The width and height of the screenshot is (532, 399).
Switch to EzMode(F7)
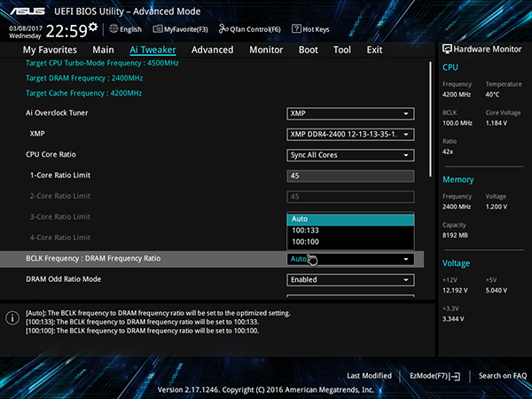click(x=435, y=376)
